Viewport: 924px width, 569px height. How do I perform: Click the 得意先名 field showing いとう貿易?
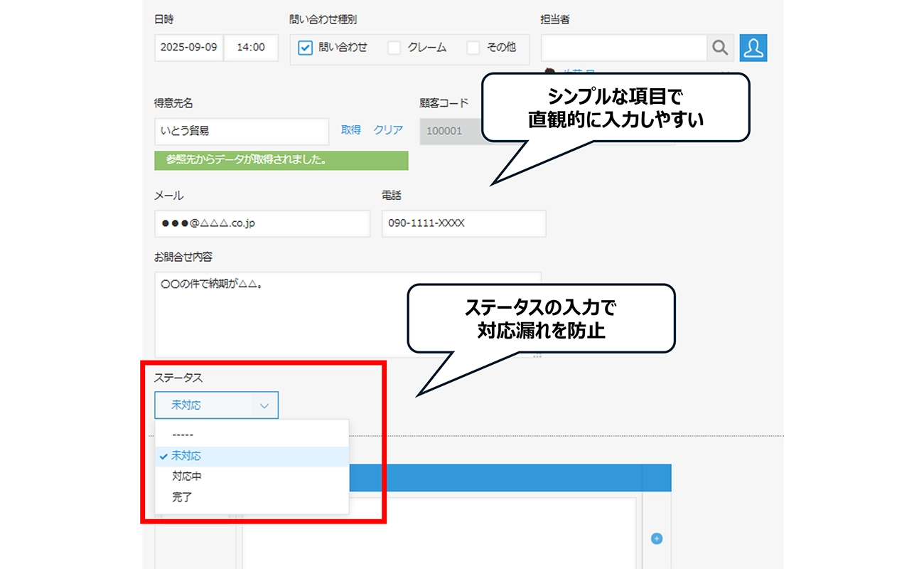241,131
